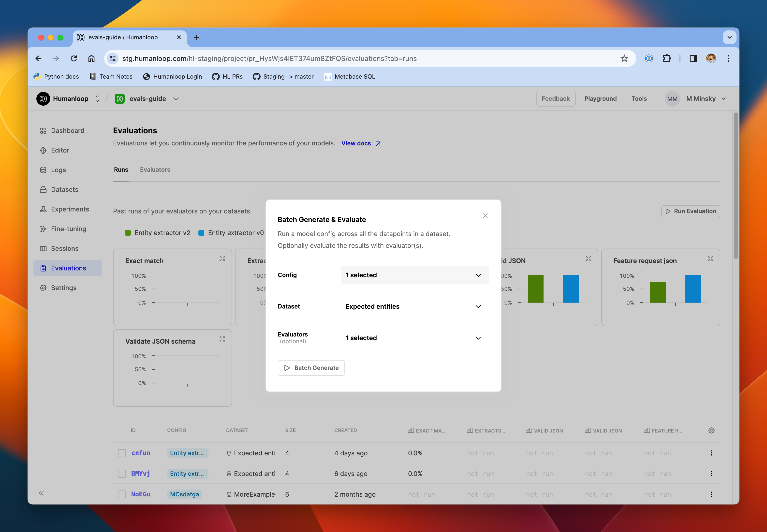Expand the Exact match chart

point(222,258)
